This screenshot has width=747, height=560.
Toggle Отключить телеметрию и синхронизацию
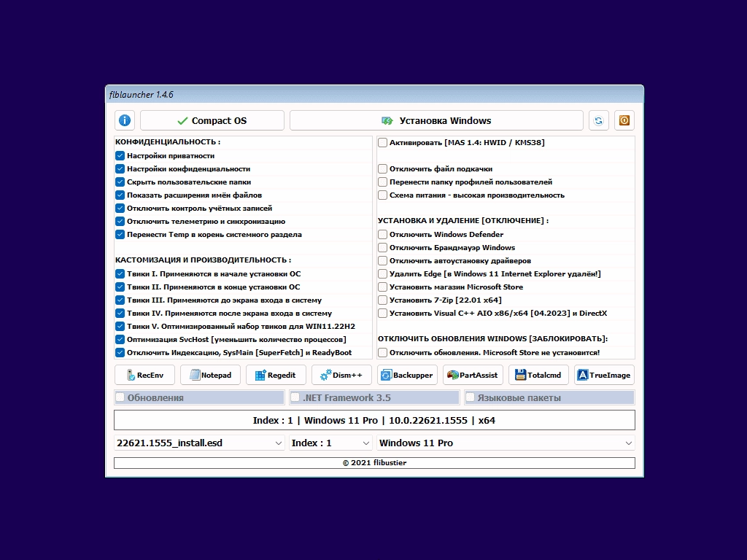tap(120, 222)
